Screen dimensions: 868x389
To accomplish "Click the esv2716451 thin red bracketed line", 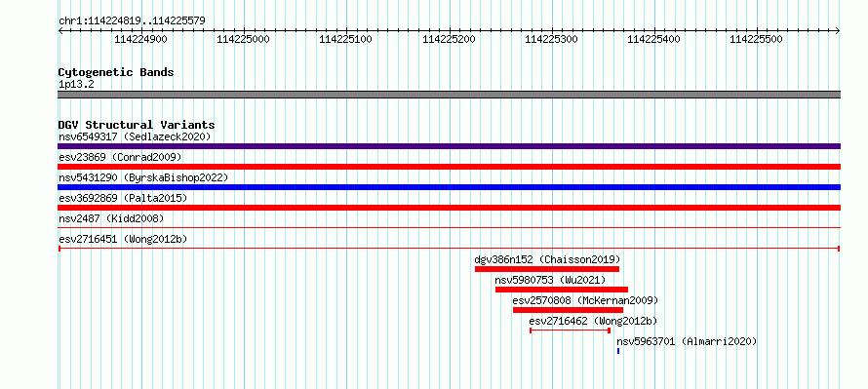I will [449, 249].
